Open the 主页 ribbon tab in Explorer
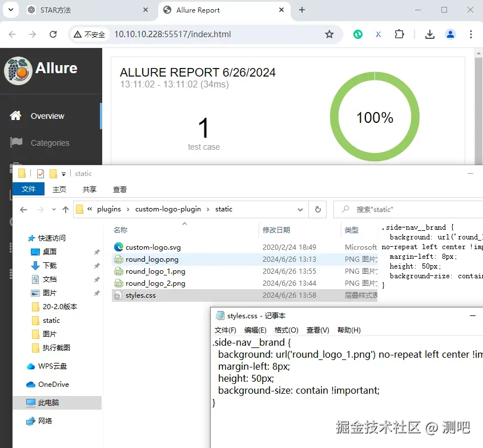 59,189
